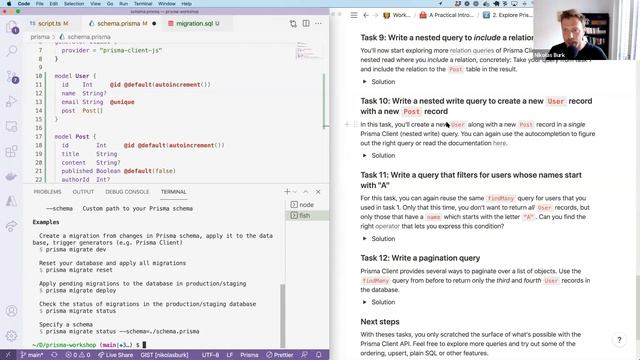Image resolution: width=640 pixels, height=360 pixels.
Task: Show errors and warnings count
Action: [78, 355]
